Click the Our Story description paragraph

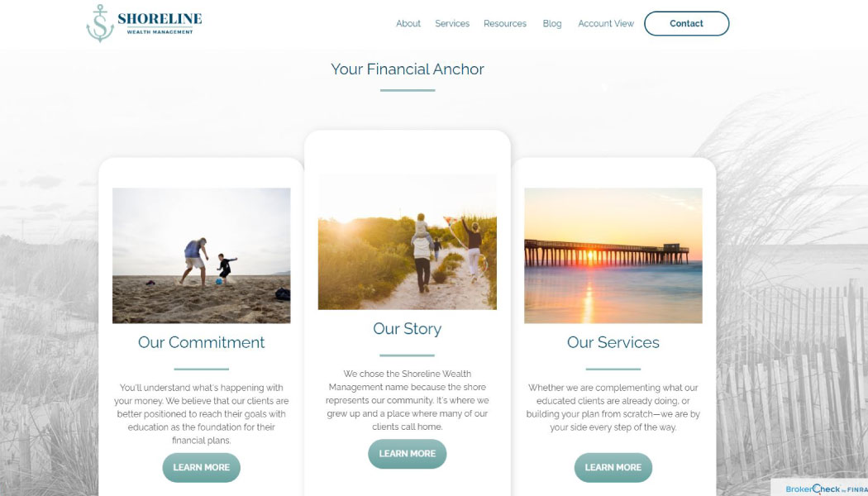[x=407, y=400]
